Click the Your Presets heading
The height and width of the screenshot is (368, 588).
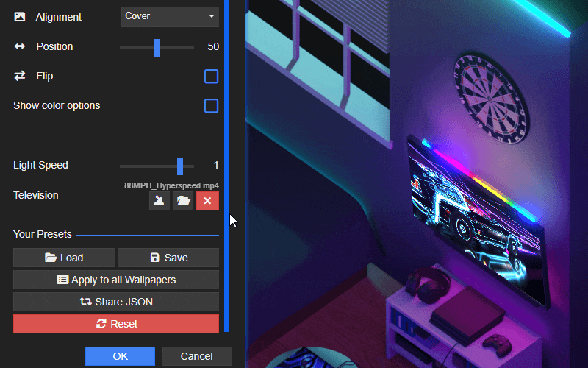(43, 234)
